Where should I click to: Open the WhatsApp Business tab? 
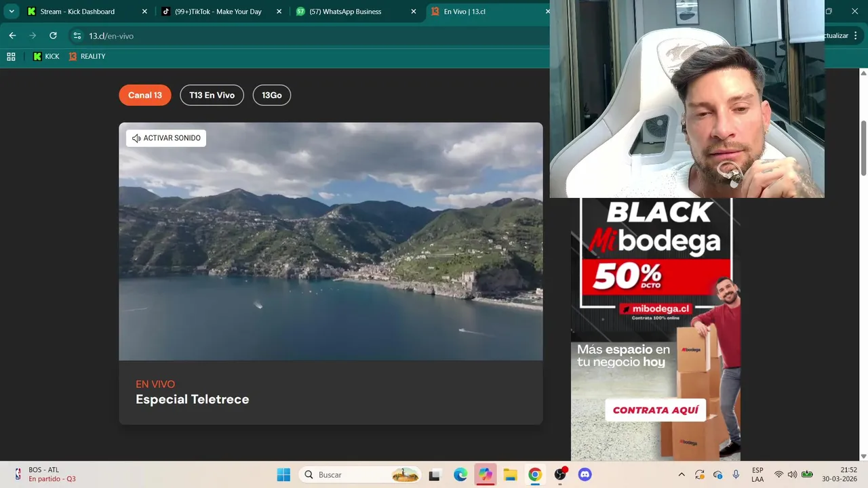pos(355,12)
